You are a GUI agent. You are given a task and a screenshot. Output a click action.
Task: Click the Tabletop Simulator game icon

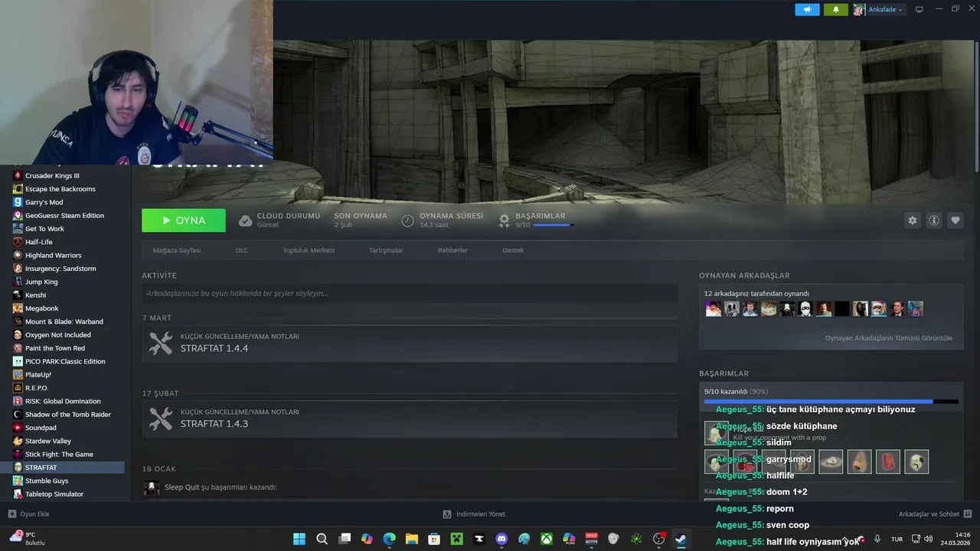point(18,494)
